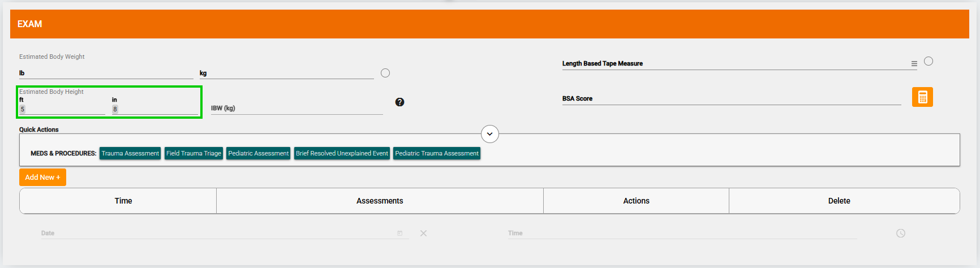Open the Date calendar picker icon
Image resolution: width=980 pixels, height=268 pixels.
coord(399,233)
